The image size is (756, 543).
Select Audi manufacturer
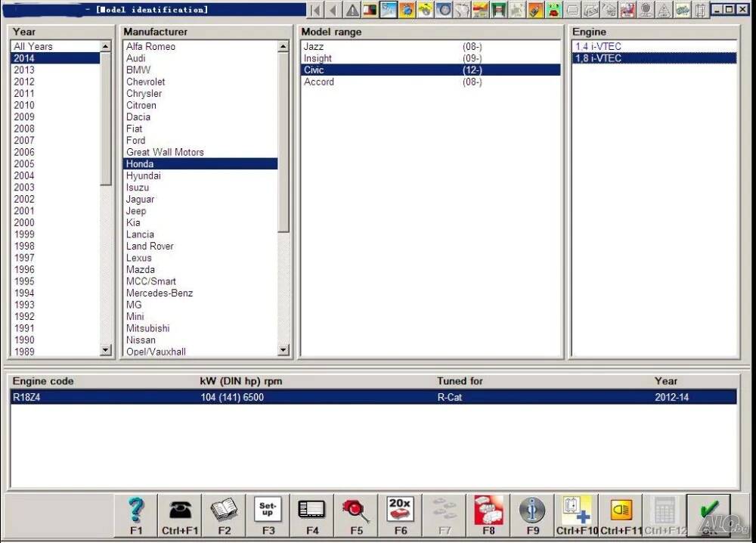click(200, 58)
